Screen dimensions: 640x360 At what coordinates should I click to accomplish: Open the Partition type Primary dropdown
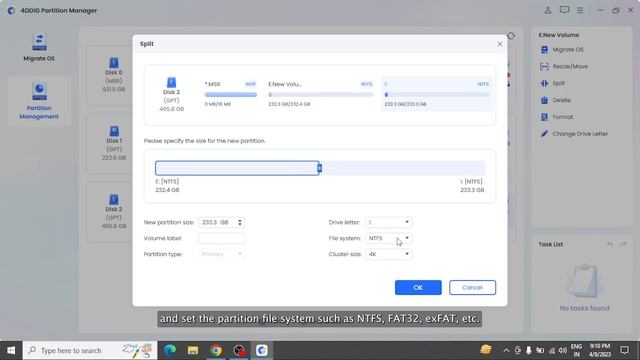(x=221, y=254)
